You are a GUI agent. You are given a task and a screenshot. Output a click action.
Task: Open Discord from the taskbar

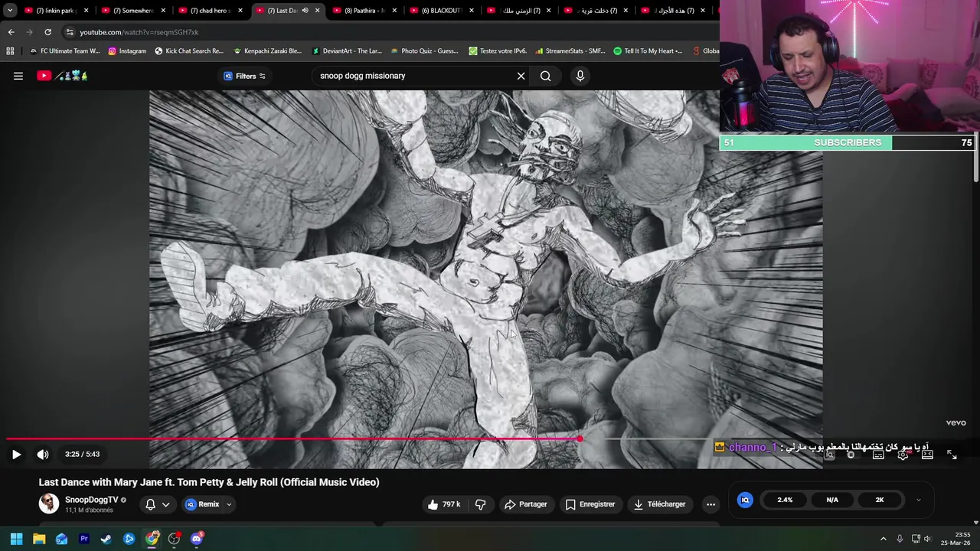[x=197, y=539]
